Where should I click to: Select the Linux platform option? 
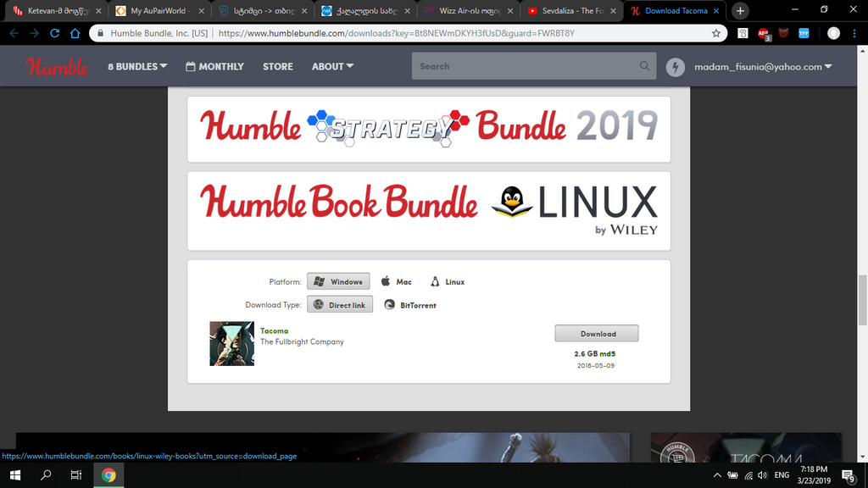448,281
